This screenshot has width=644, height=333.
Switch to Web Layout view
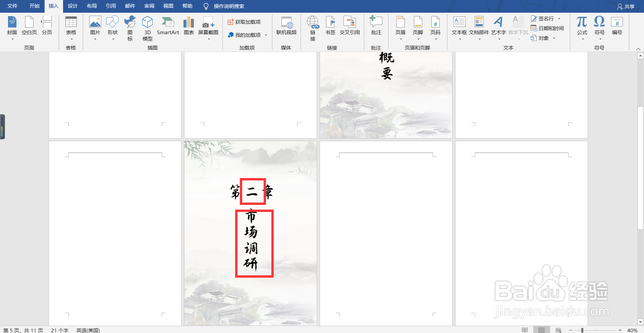point(558,330)
